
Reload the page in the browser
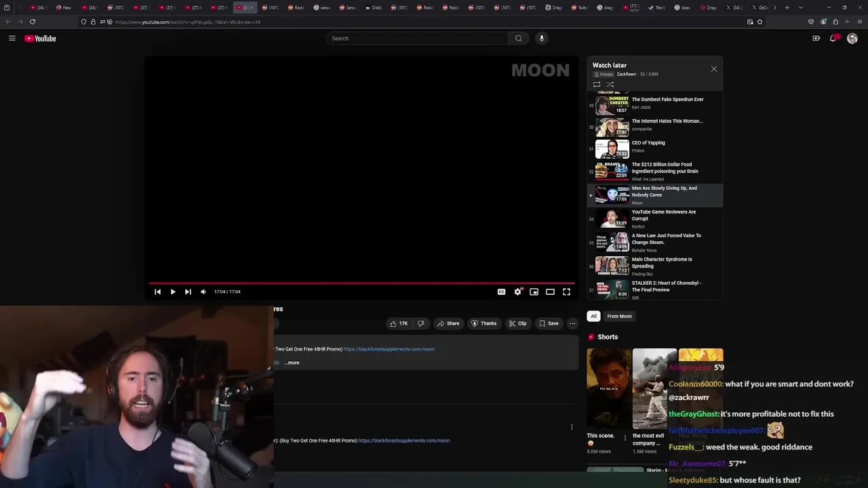(x=32, y=22)
